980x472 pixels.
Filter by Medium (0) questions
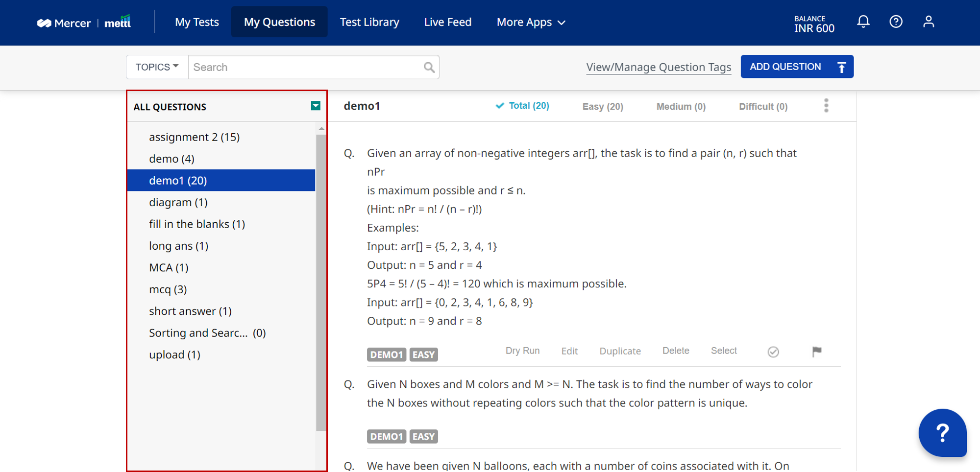tap(681, 106)
